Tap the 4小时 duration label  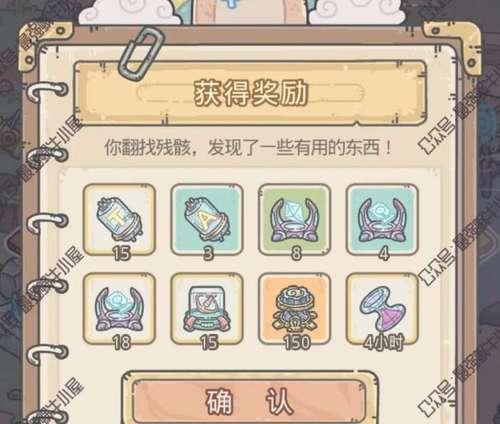pos(383,342)
